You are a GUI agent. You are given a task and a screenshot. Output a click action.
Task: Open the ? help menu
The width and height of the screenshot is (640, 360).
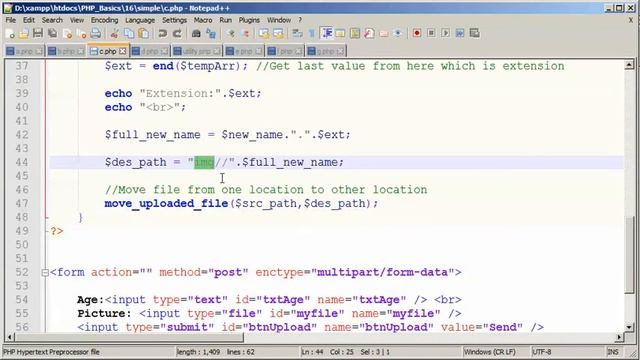300,20
